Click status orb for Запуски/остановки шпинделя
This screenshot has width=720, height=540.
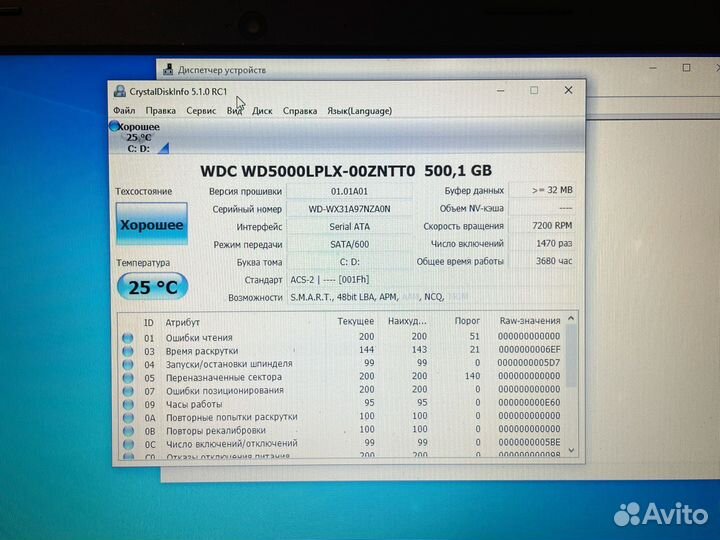tap(128, 365)
